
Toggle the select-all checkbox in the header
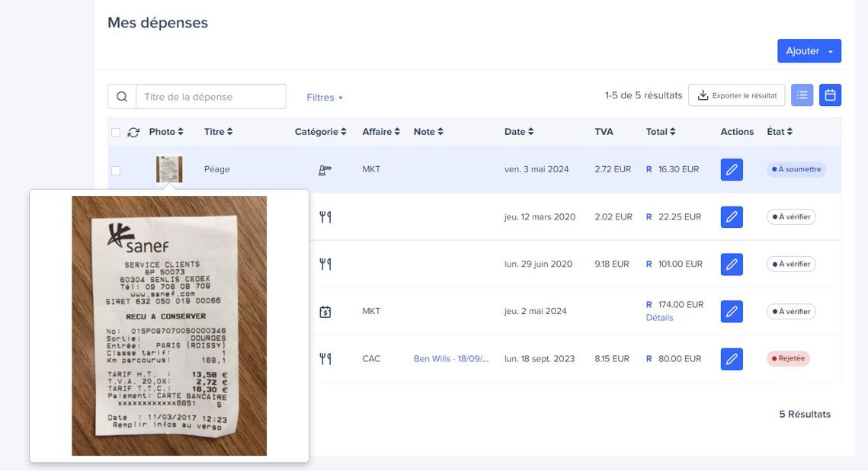pos(116,133)
